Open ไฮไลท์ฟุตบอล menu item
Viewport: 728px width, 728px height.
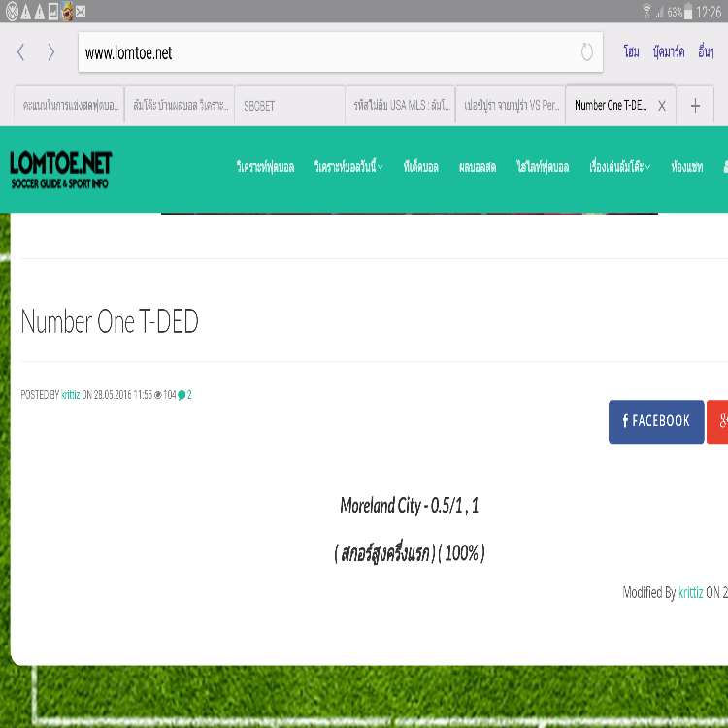543,167
